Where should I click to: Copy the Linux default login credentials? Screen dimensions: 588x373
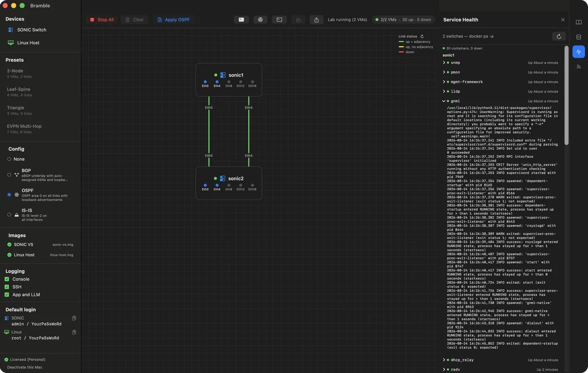[x=74, y=332]
